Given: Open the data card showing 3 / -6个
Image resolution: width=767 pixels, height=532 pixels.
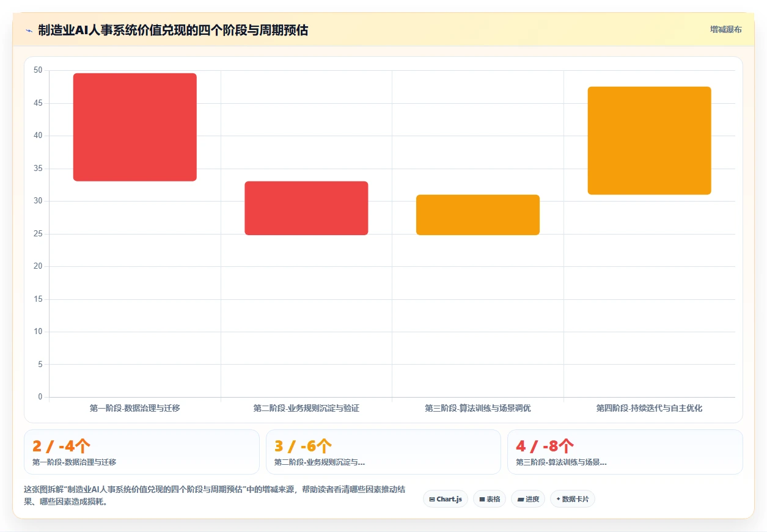Looking at the screenshot, I should pos(383,452).
